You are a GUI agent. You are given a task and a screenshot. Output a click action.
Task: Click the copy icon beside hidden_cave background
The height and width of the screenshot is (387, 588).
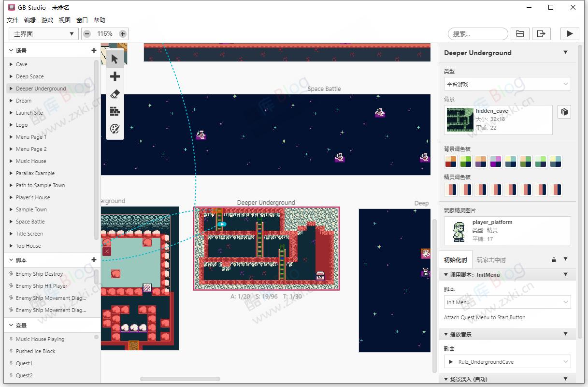click(564, 112)
